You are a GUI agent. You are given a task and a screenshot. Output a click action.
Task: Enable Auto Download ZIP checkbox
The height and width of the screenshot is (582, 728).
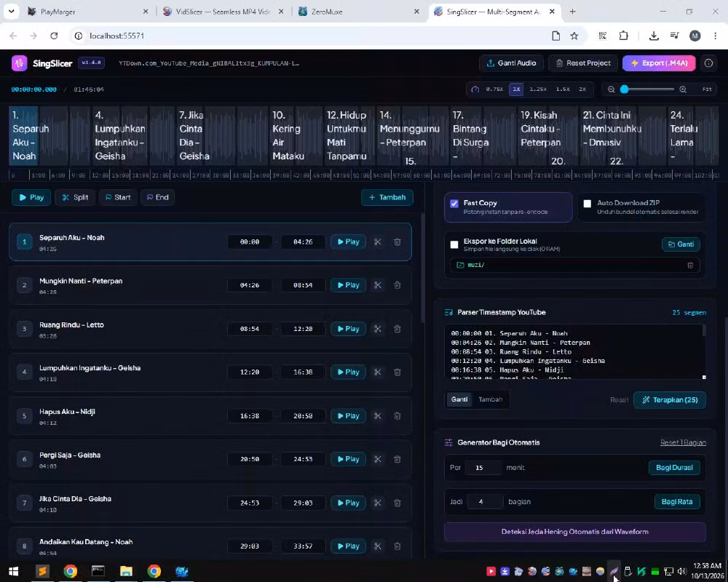pos(587,203)
